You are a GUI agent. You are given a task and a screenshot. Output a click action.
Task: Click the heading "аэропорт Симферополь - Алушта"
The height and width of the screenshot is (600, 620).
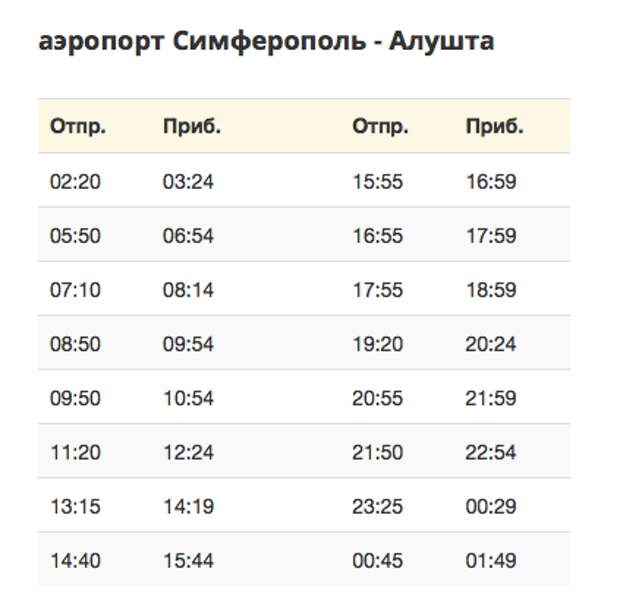coord(265,43)
